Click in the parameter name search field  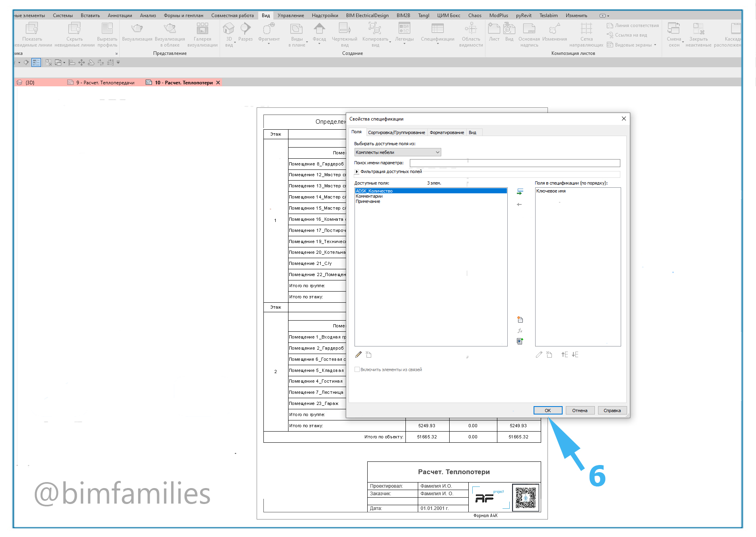[515, 163]
